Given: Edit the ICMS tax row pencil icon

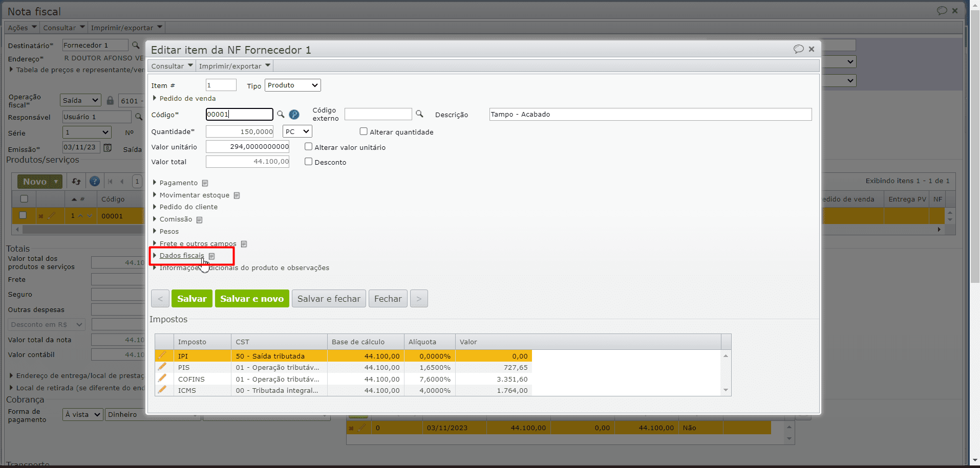Looking at the screenshot, I should (x=162, y=390).
